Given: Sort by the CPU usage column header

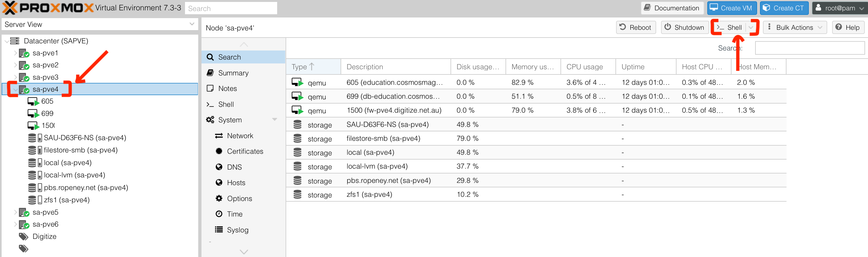Looking at the screenshot, I should [588, 67].
